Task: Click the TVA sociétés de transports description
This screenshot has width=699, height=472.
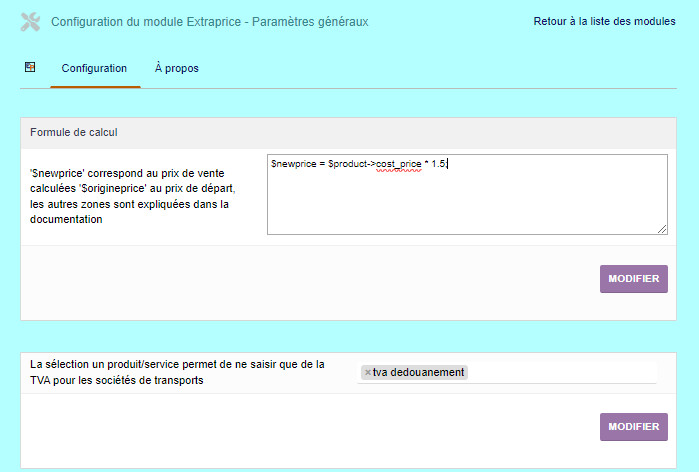Action: point(177,372)
